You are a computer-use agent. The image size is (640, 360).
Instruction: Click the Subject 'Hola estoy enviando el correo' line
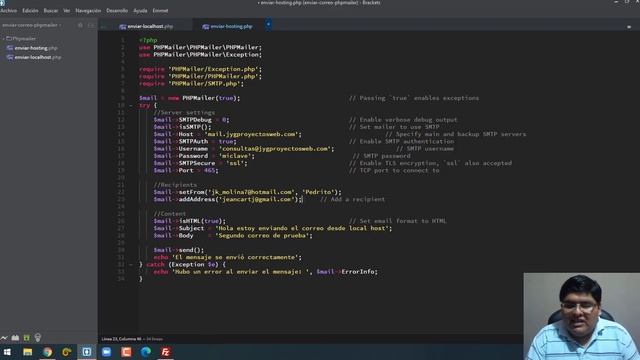tap(273, 228)
